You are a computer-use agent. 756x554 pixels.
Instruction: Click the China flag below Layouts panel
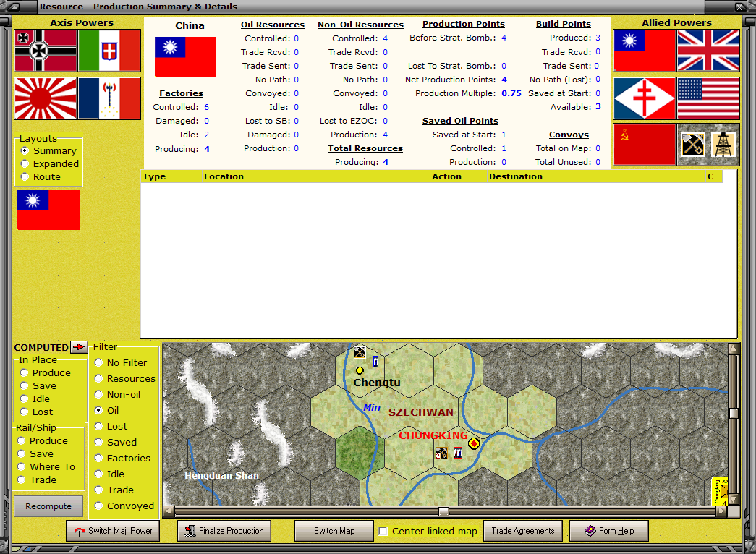coord(48,210)
